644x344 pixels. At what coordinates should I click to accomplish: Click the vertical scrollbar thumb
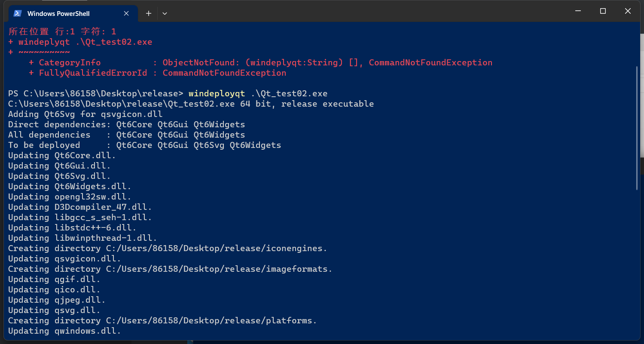pyautogui.click(x=637, y=128)
